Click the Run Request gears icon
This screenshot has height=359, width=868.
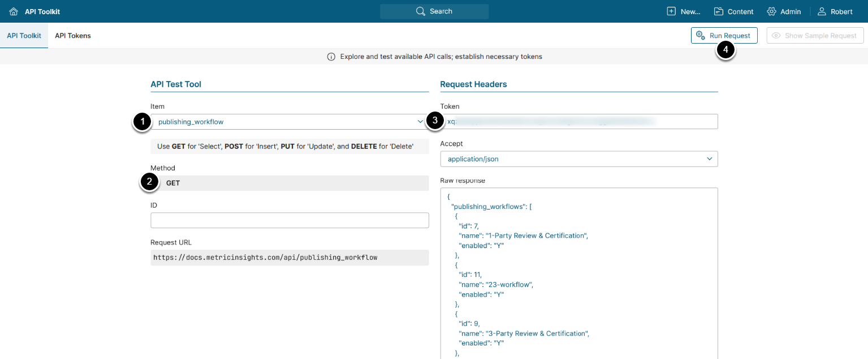pos(700,36)
